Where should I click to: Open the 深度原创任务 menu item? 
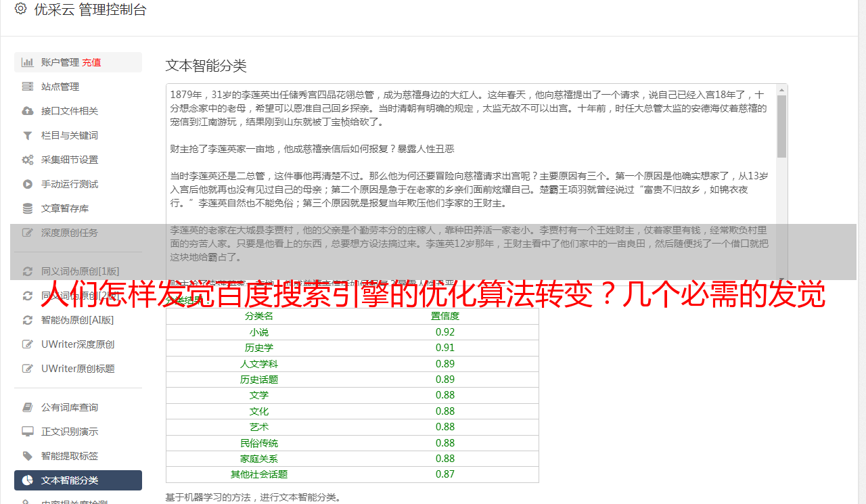[78, 233]
